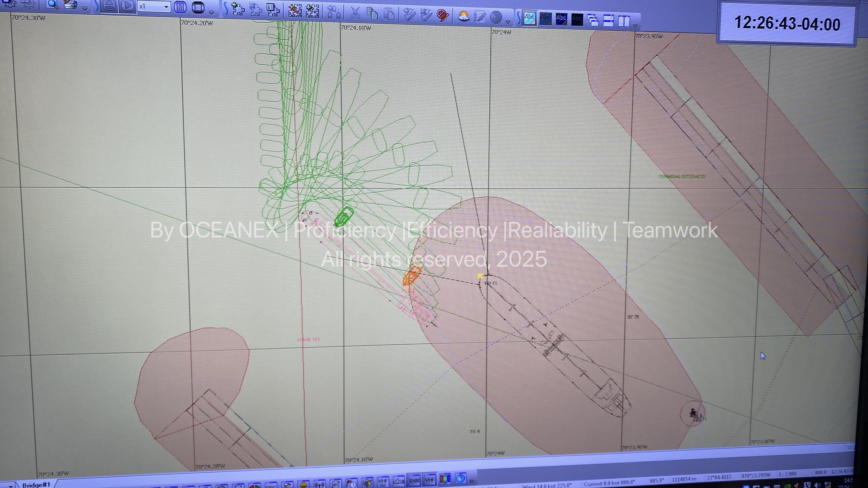Click the 'TG 4' chart label

tap(474, 432)
